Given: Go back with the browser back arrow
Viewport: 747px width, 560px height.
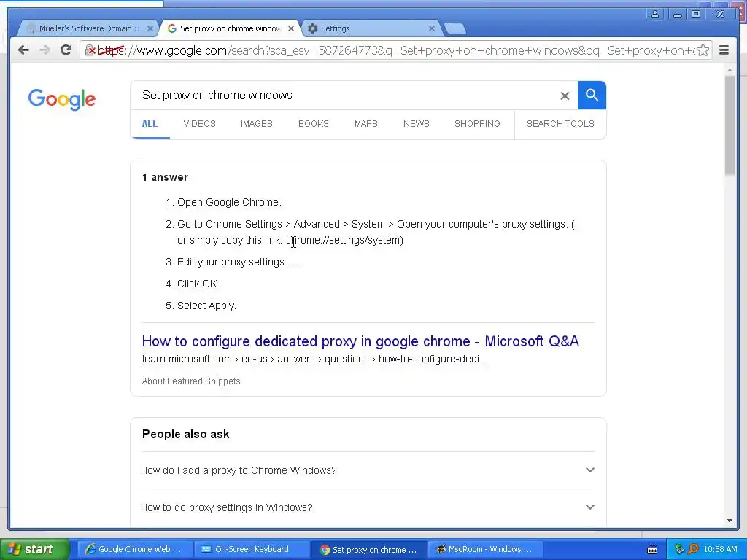Looking at the screenshot, I should [x=23, y=50].
